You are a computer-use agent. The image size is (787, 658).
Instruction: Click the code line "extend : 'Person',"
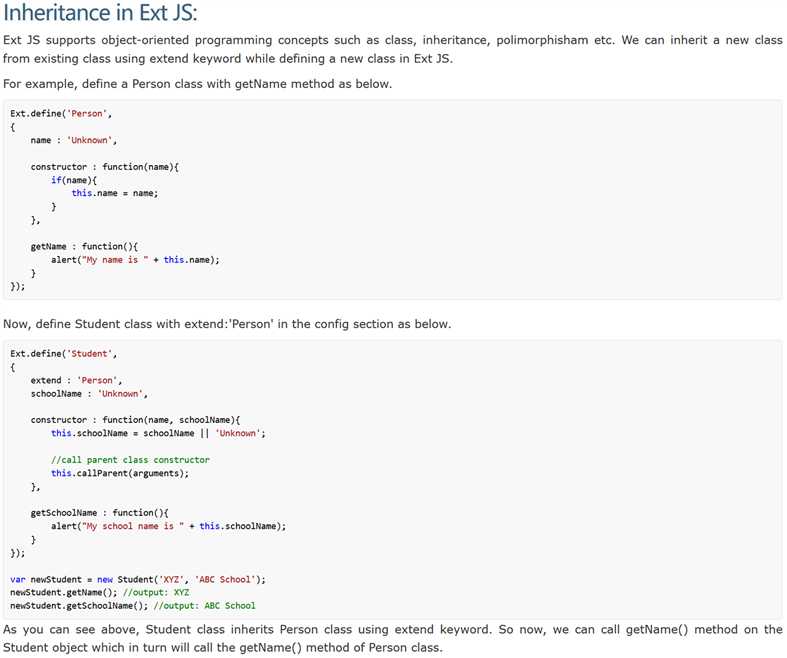click(76, 380)
